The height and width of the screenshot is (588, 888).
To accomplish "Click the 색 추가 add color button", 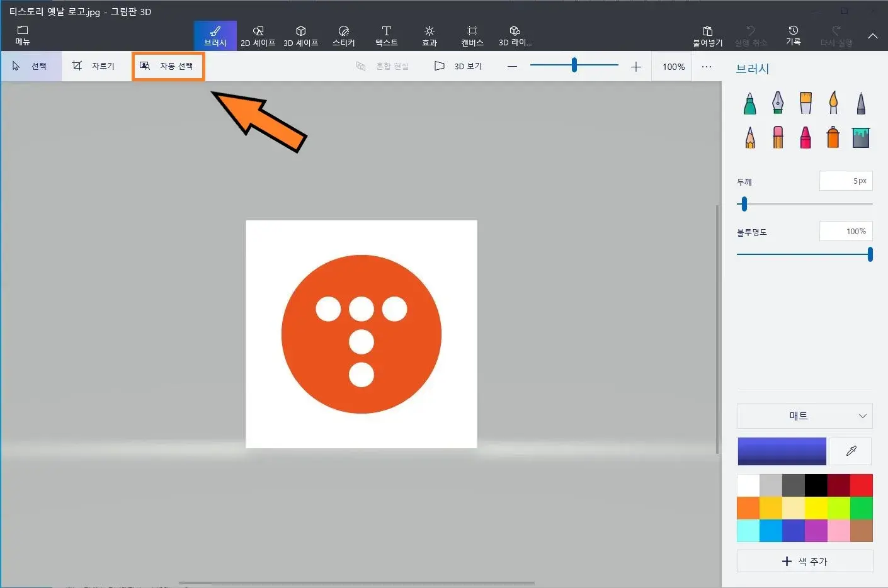I will click(x=805, y=561).
